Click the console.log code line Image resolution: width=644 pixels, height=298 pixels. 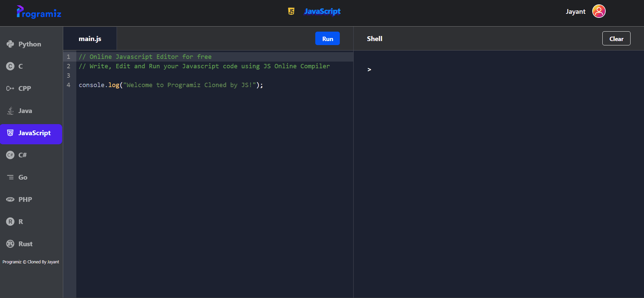click(171, 85)
